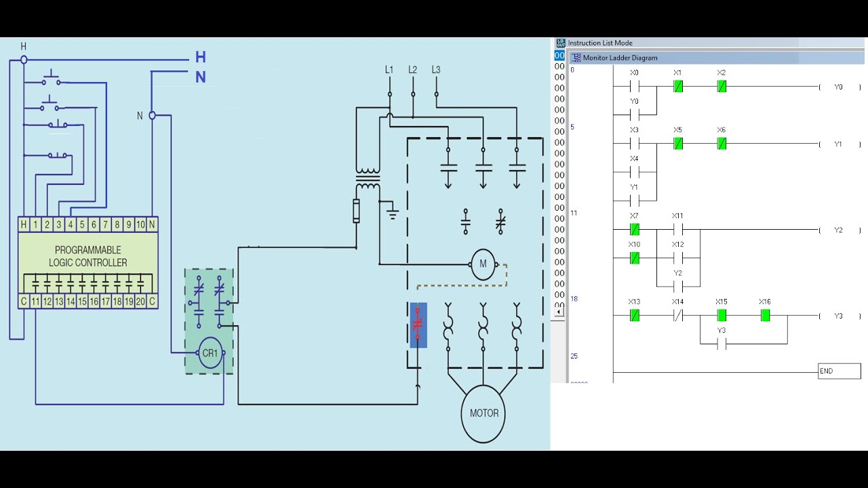Screen dimensions: 868x488
Task: Select the X3 contact
Action: (x=634, y=144)
